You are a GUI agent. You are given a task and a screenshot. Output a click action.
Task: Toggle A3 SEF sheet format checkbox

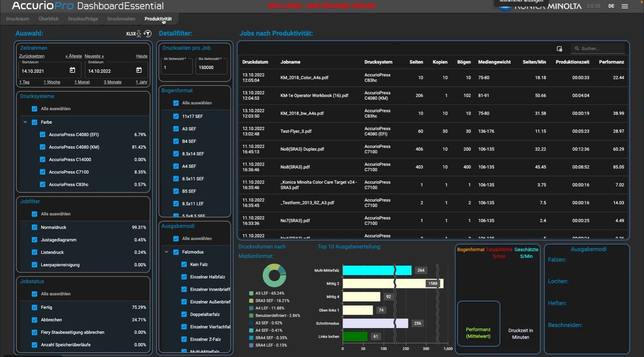coord(176,129)
